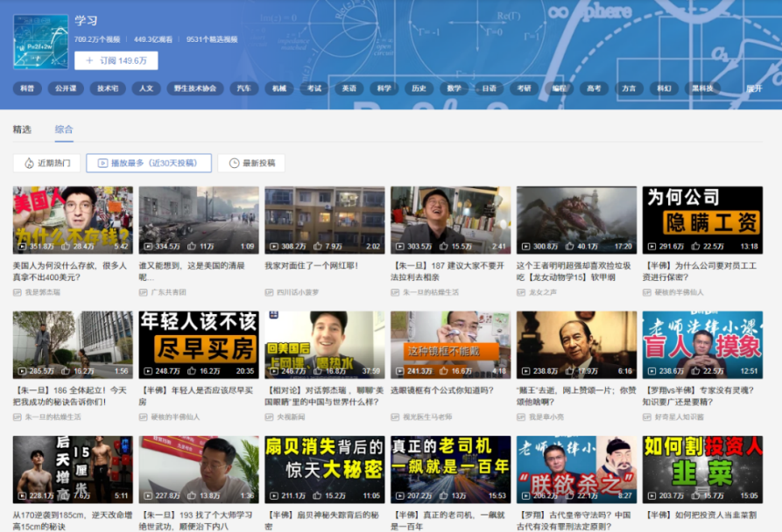Subscribe with the 订阅 149.6万 button
782x532 pixels.
coord(116,60)
